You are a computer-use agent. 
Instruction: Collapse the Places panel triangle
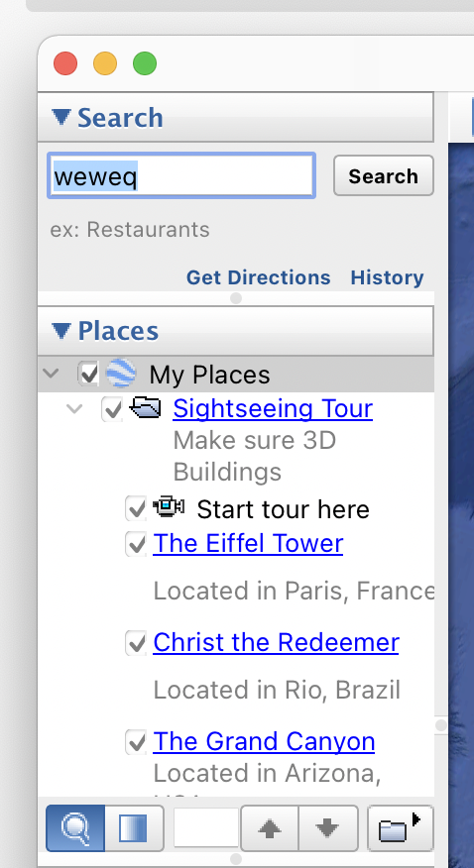[60, 331]
